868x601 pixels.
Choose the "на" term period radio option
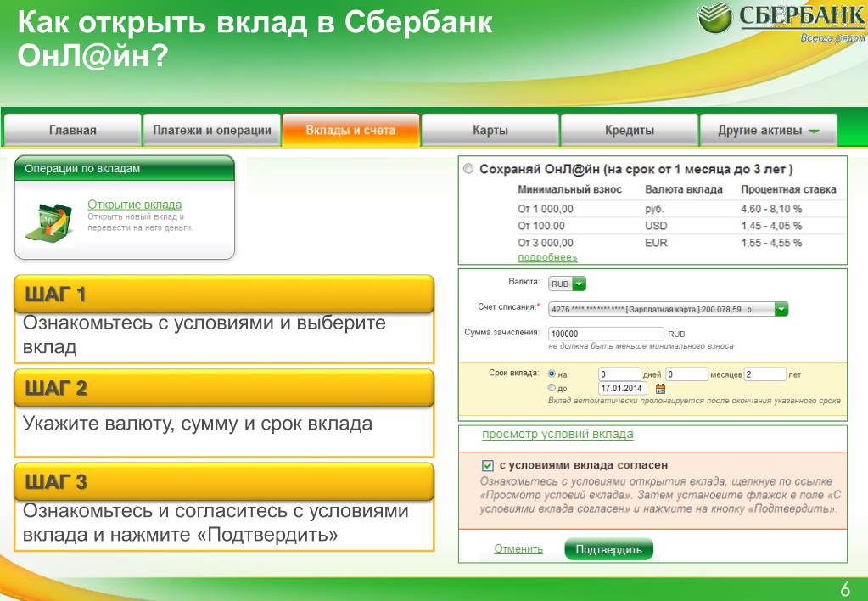(x=552, y=374)
